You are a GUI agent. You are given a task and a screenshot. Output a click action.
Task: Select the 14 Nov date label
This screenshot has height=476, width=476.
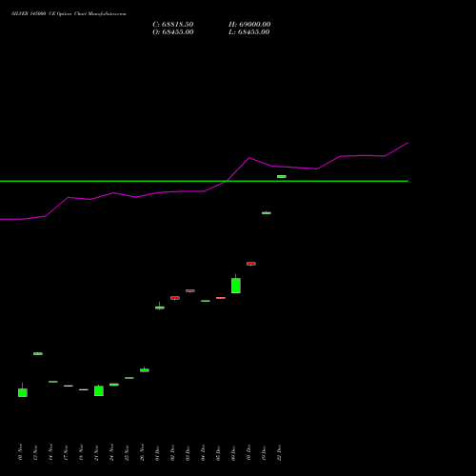(50, 452)
